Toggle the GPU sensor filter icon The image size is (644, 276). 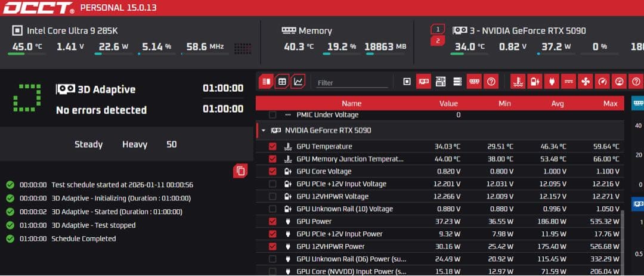tap(423, 82)
